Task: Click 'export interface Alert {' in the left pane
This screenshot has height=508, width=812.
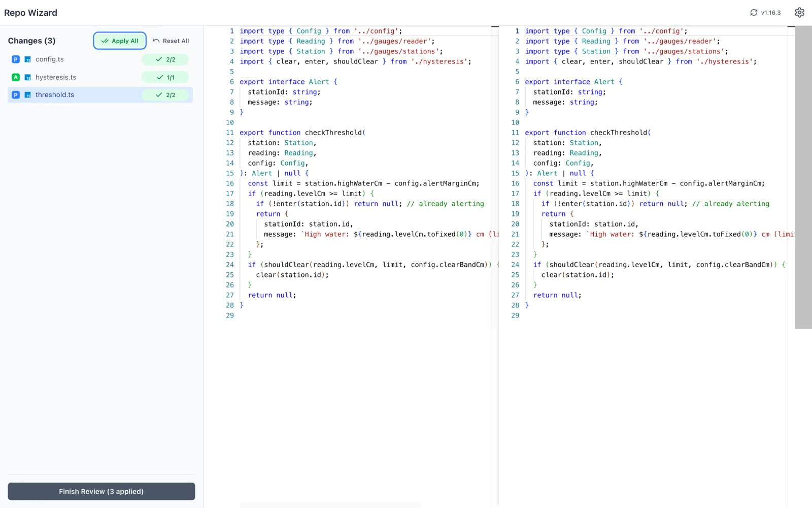Action: click(288, 82)
